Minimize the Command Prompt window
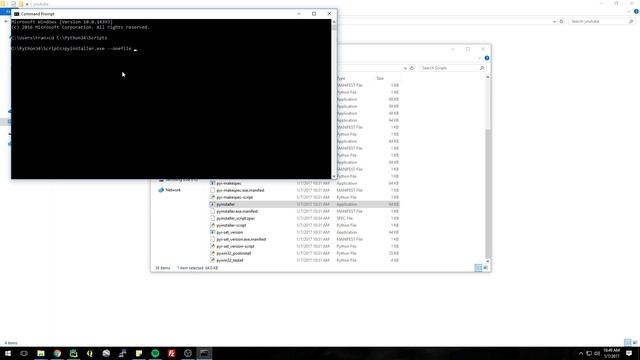The height and width of the screenshot is (360, 640). click(x=299, y=14)
